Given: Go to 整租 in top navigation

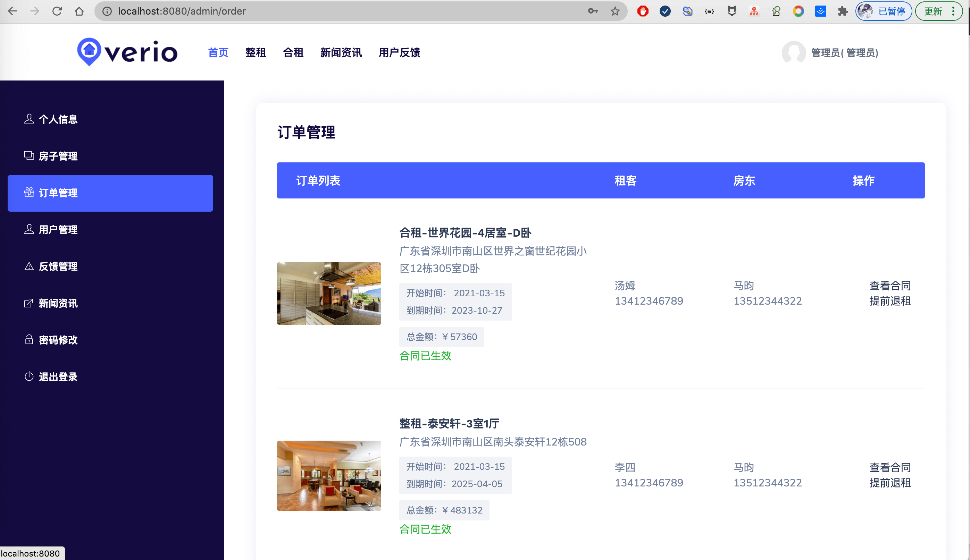Looking at the screenshot, I should 256,52.
